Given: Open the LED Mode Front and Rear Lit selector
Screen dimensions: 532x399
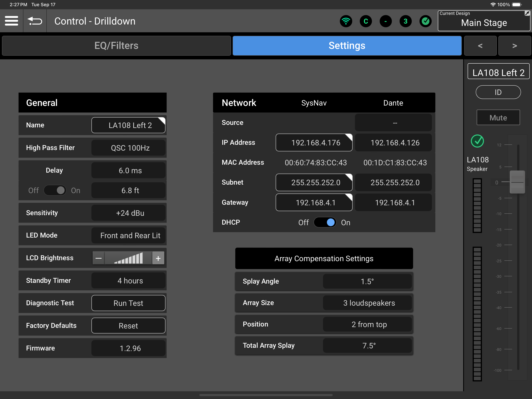Looking at the screenshot, I should tap(128, 235).
